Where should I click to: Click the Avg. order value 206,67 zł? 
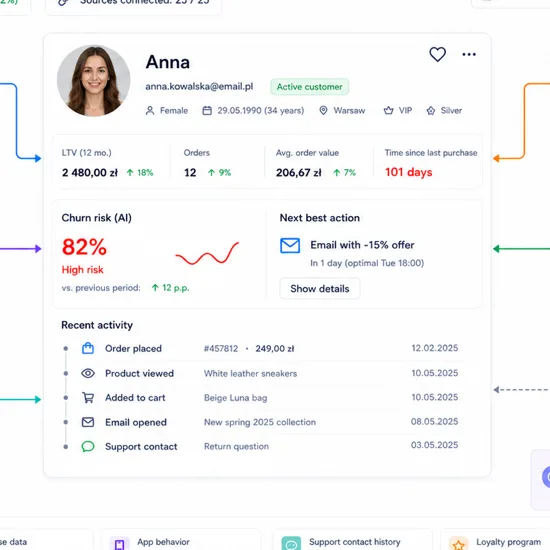click(299, 173)
